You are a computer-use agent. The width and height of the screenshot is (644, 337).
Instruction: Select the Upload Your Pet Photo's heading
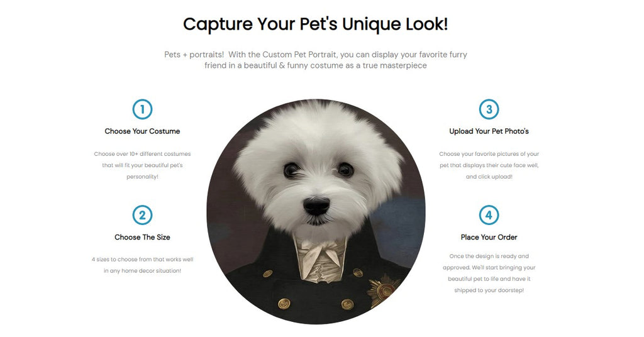(489, 131)
